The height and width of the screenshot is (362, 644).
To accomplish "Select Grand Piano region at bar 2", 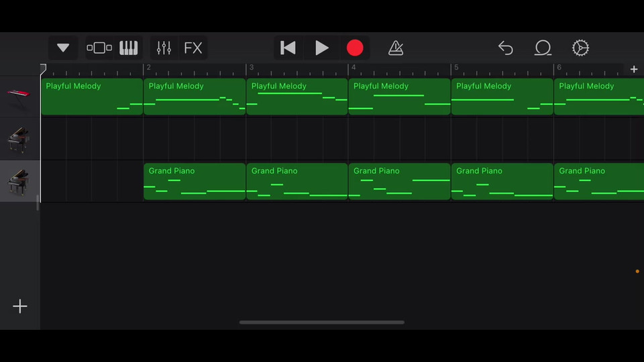I will [x=195, y=182].
